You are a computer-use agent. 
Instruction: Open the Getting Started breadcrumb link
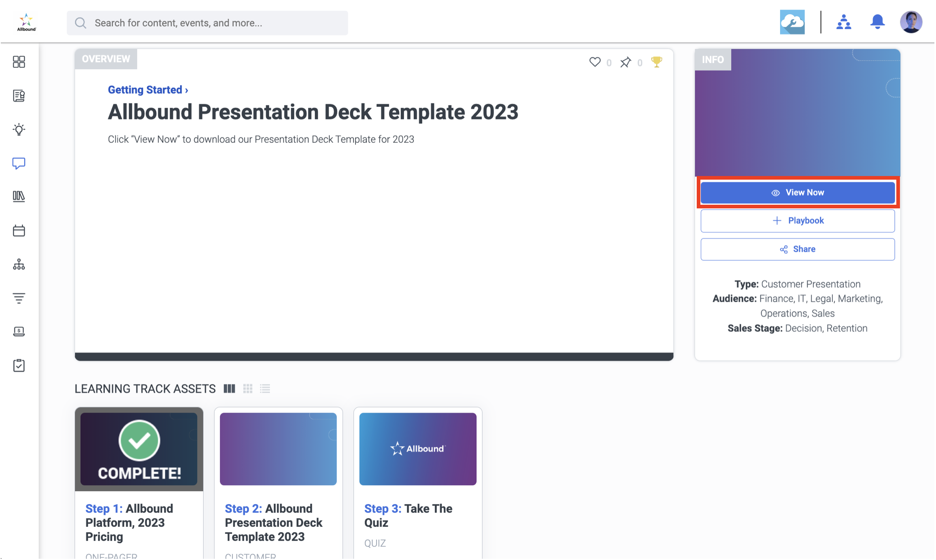coord(148,90)
